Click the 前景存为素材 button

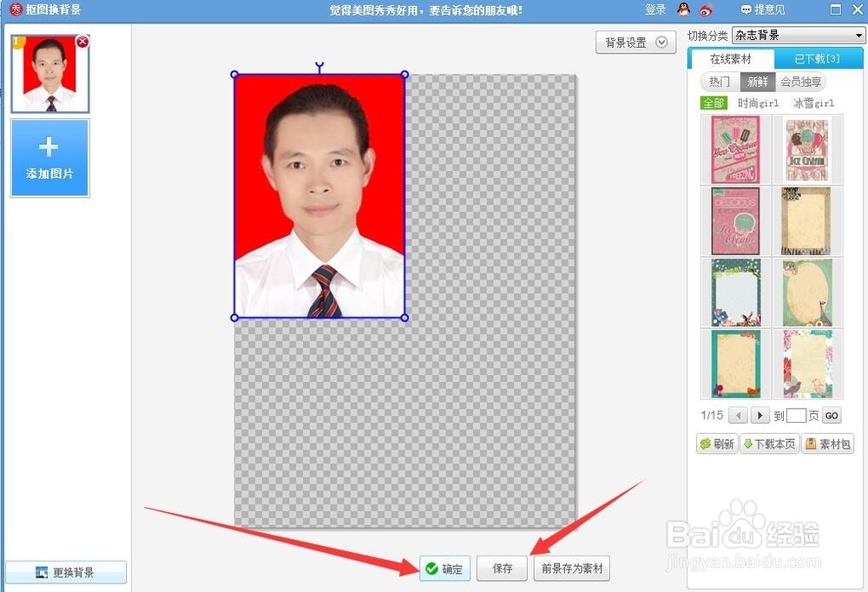click(570, 569)
